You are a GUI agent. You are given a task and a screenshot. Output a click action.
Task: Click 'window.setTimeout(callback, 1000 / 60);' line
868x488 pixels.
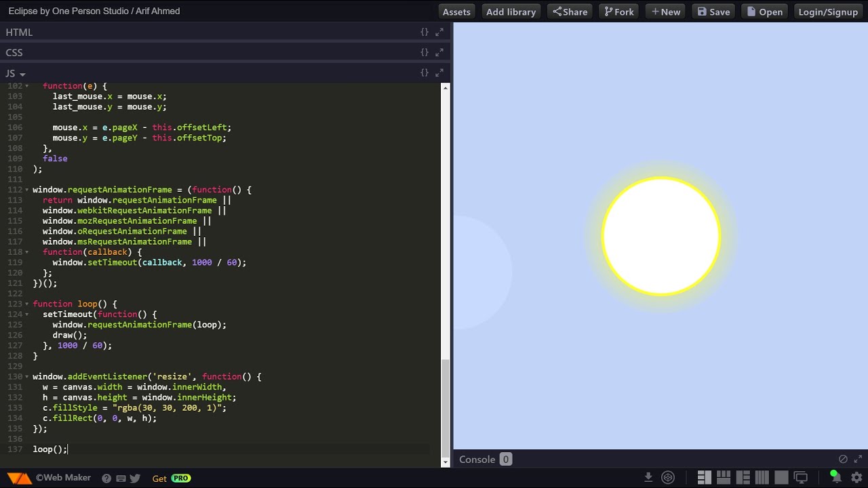coord(149,262)
